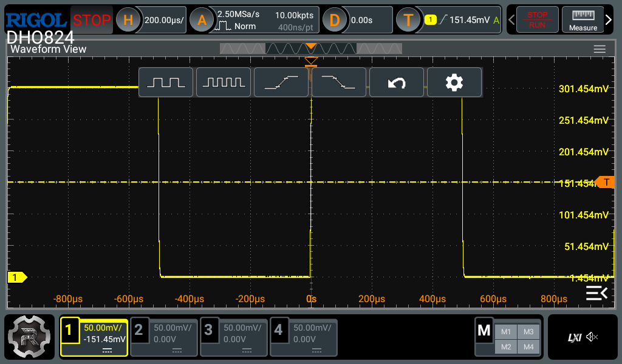This screenshot has height=364, width=622.
Task: Open the Delay D settings
Action: click(x=335, y=20)
